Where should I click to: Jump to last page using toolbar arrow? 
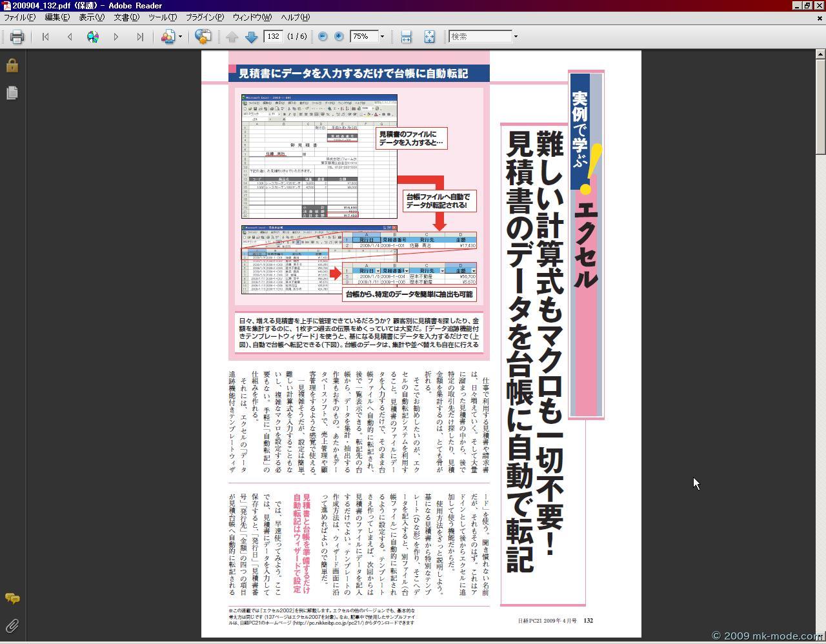(x=140, y=37)
